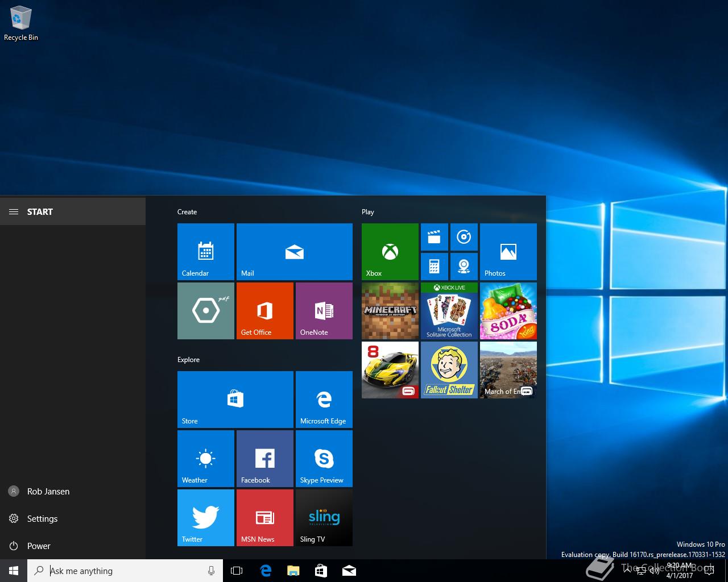Launch Edge from the taskbar
The width and height of the screenshot is (728, 582).
(x=266, y=571)
